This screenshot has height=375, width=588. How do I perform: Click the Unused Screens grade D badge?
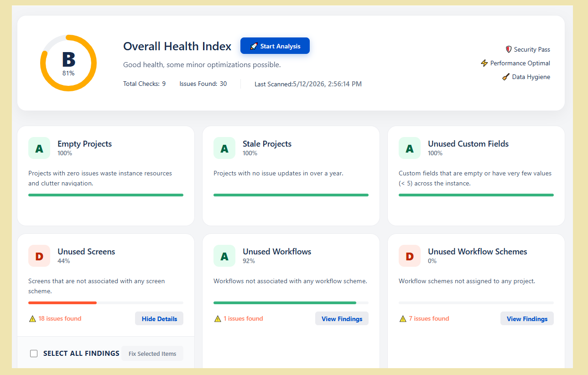point(39,256)
